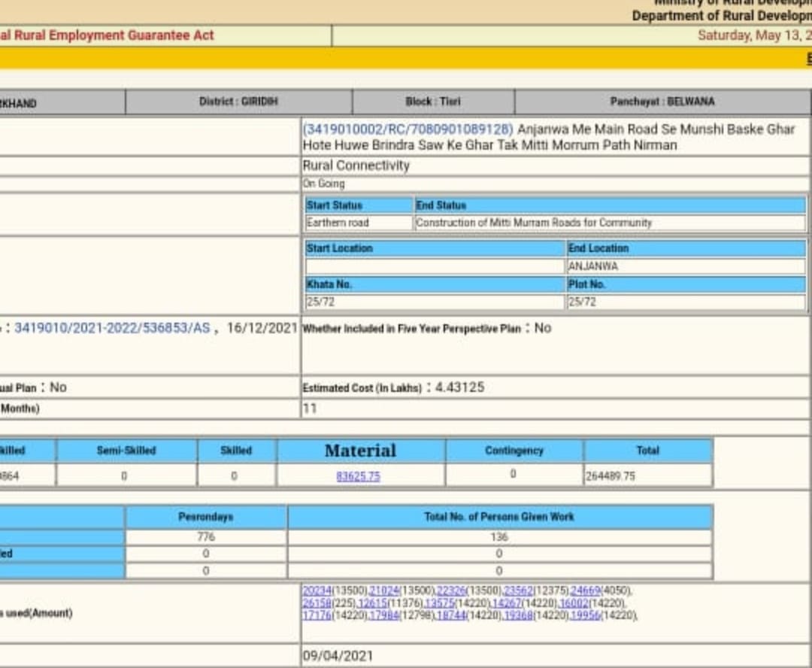Open muster roll 16002

click(574, 603)
